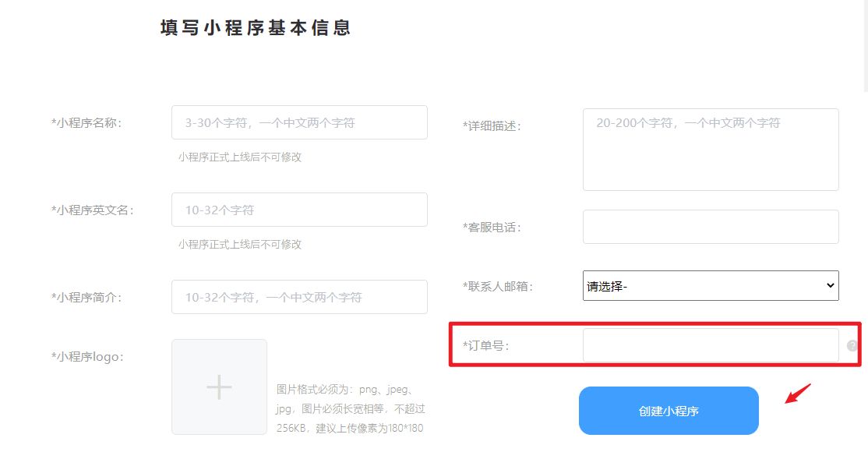This screenshot has width=868, height=452.
Task: Click the help question mark beside 订单号
Action: pyautogui.click(x=852, y=346)
